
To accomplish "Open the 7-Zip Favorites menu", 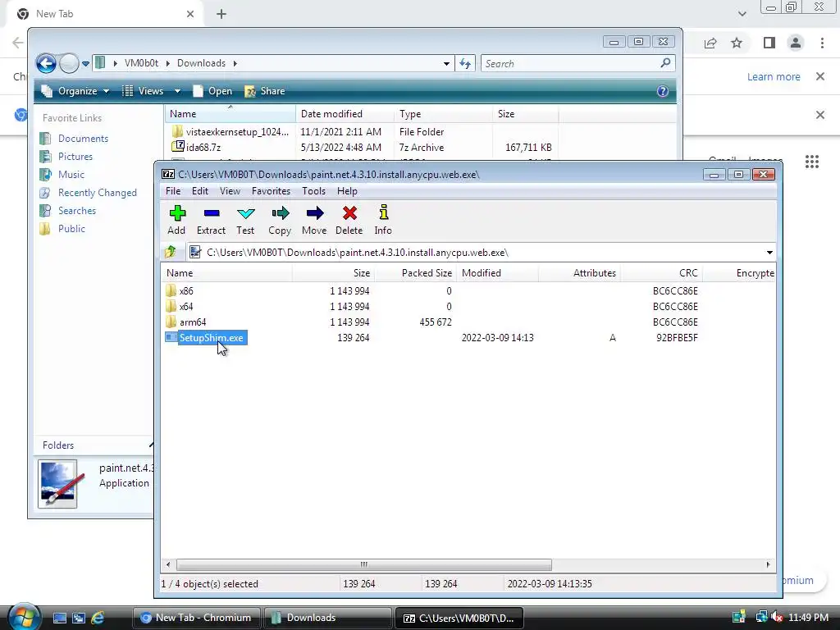I will (x=271, y=191).
